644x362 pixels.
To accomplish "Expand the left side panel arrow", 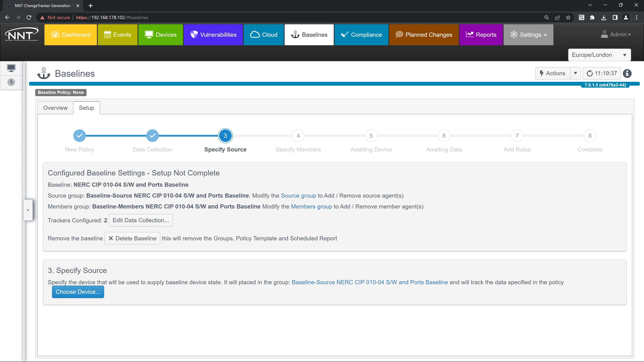I will [28, 210].
